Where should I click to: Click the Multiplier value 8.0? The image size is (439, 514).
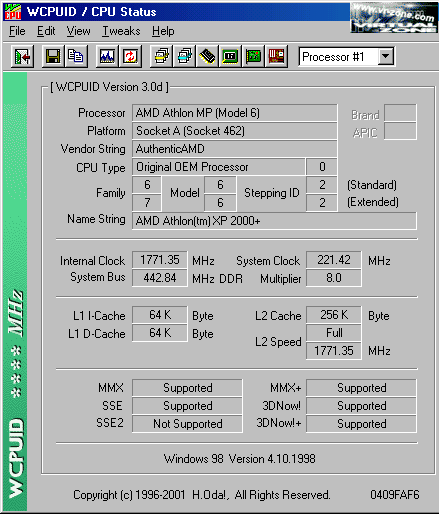tap(334, 278)
